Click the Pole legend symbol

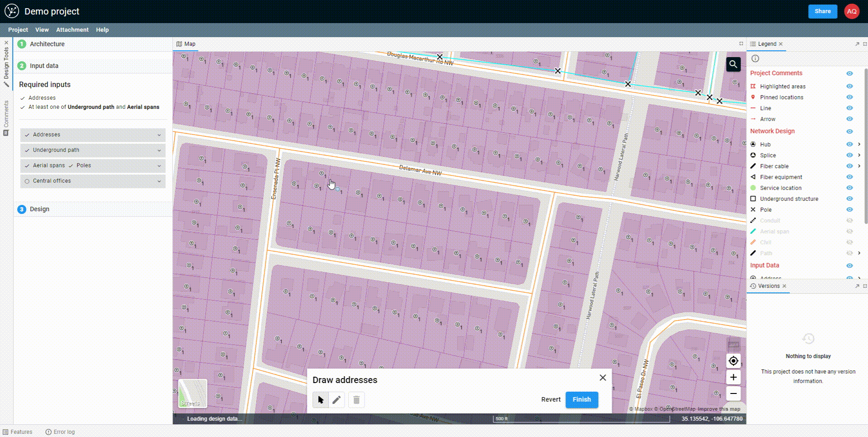[x=753, y=209]
